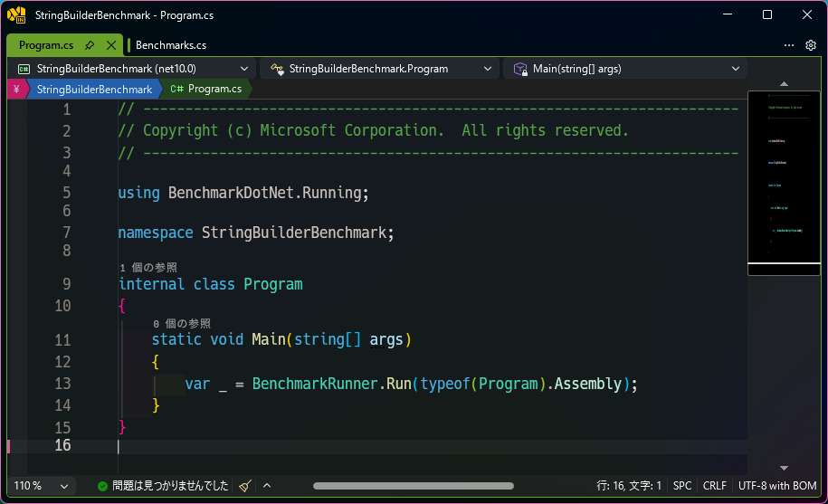Open the '1 個の参照' code lens link
Viewport: 828px width, 504px height.
(148, 268)
